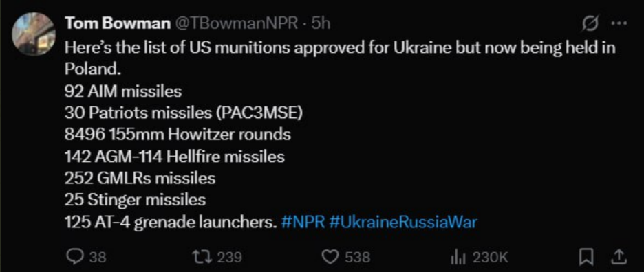Click the 230K views count
The width and height of the screenshot is (644, 272).
pos(490,258)
